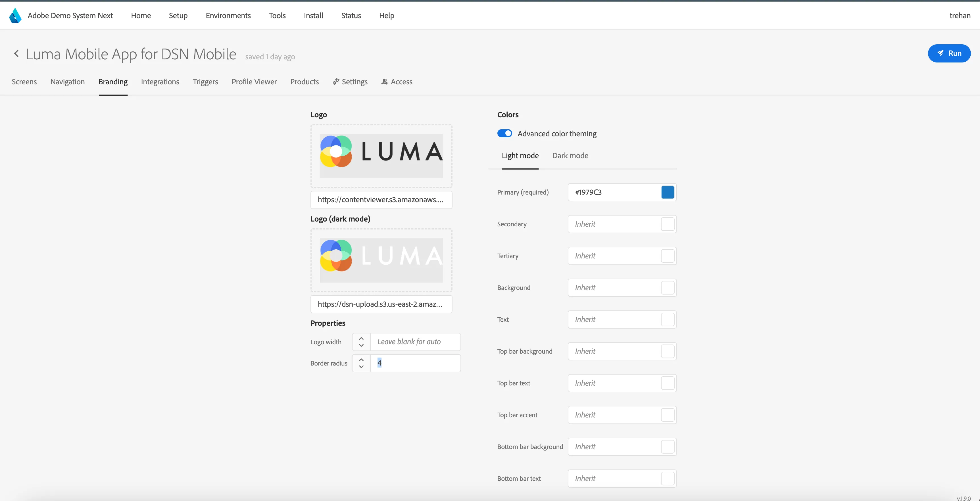Screen dimensions: 980x501
Task: Open the Environments menu
Action: pos(228,16)
